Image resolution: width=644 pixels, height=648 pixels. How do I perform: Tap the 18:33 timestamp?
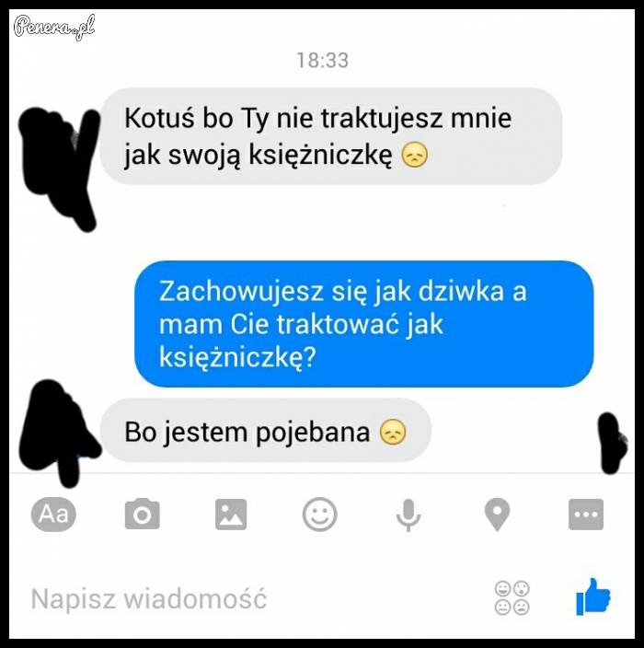click(323, 61)
